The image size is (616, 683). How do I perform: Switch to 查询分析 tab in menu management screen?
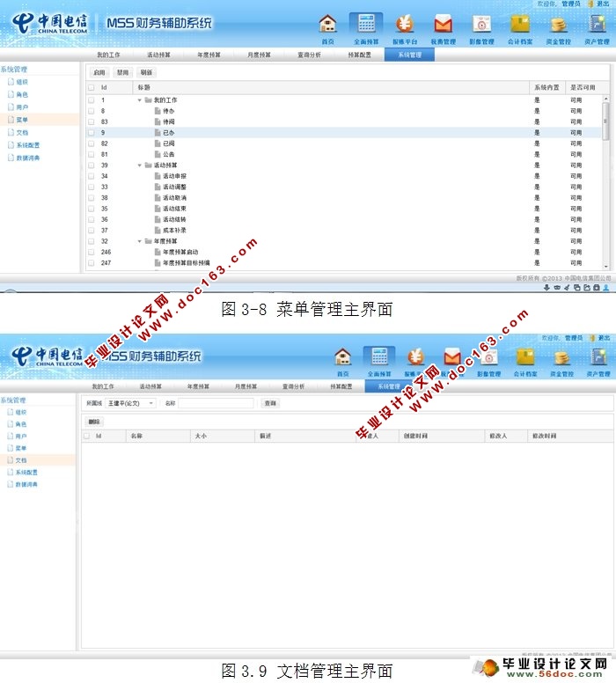(309, 55)
